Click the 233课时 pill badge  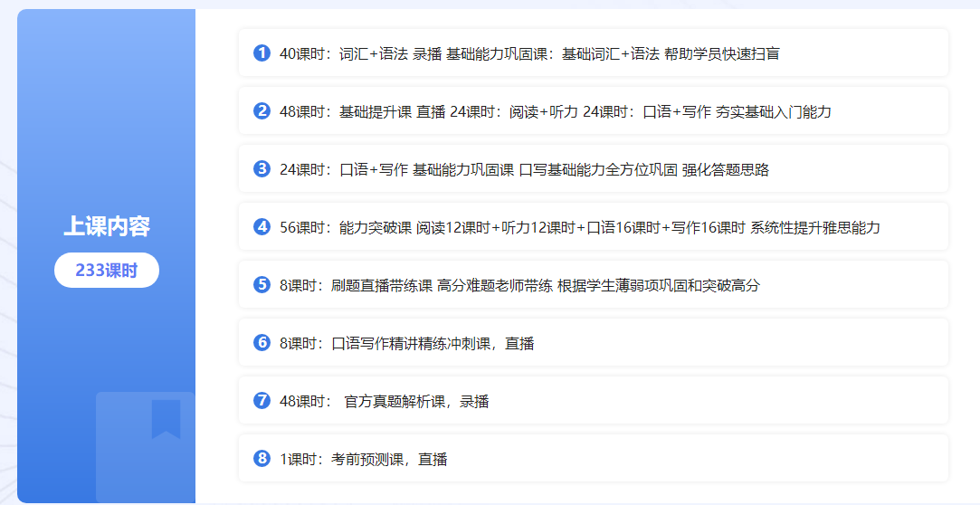(107, 271)
